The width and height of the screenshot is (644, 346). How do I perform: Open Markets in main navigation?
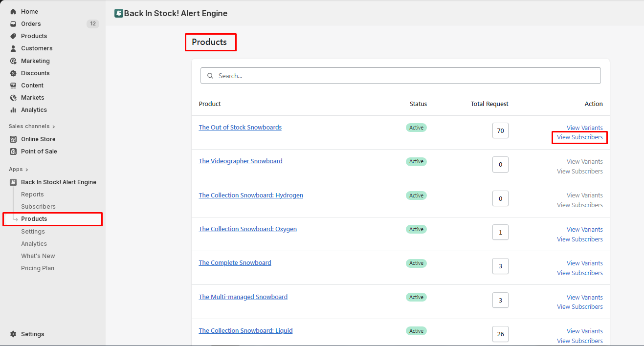32,97
